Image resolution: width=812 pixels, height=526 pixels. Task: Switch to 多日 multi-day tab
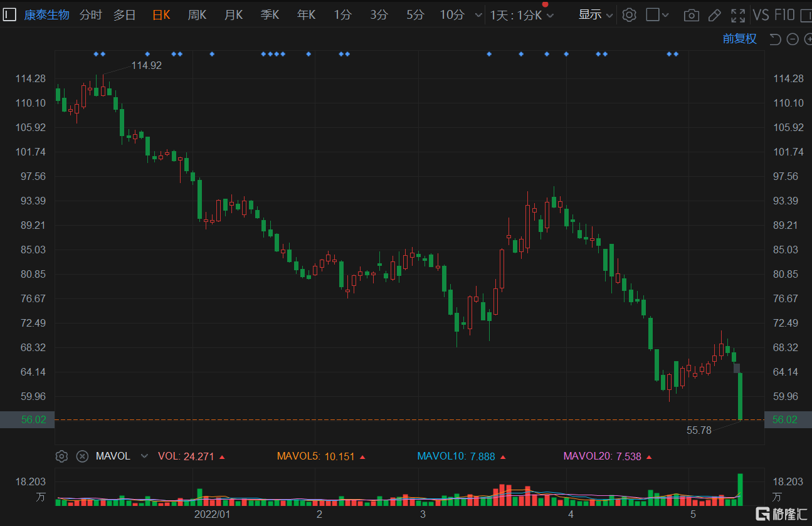[x=125, y=14]
